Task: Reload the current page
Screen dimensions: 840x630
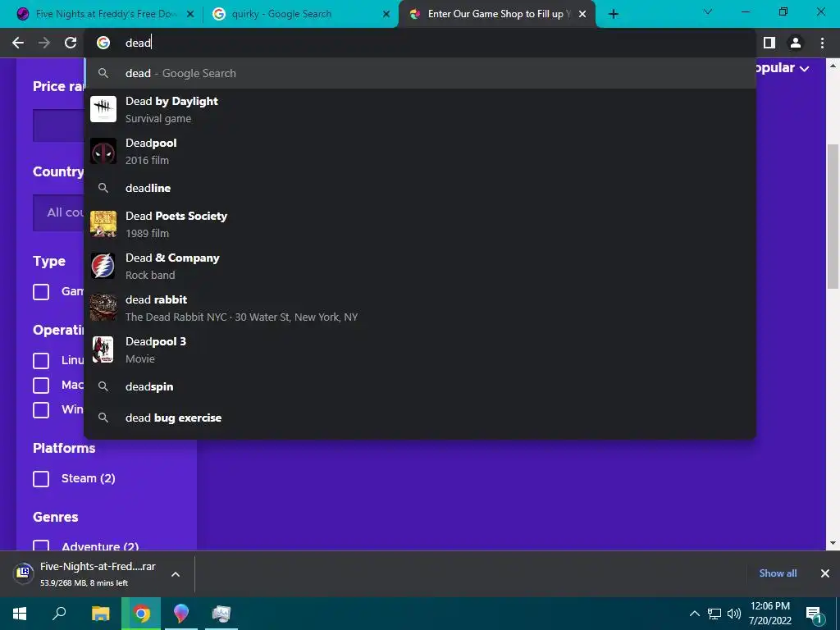Action: pyautogui.click(x=71, y=43)
